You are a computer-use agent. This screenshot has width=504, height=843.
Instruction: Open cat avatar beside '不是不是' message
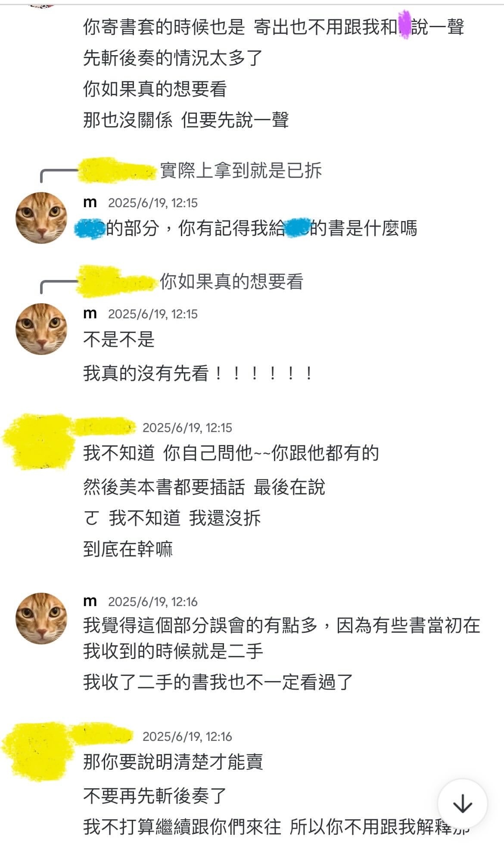point(41,329)
